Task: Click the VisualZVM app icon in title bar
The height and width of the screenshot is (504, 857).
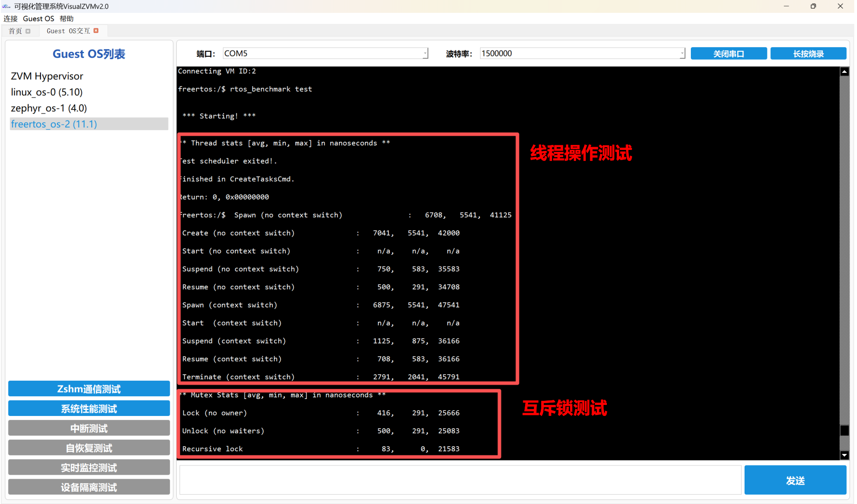Action: coord(6,6)
